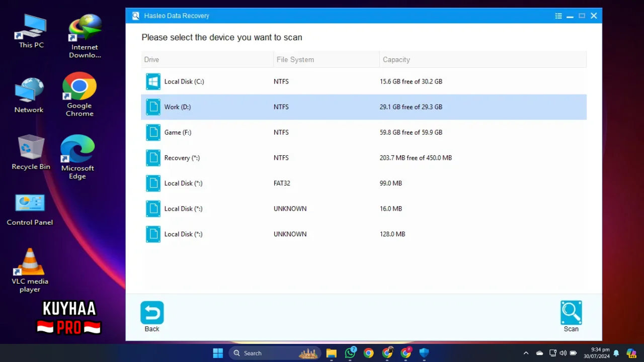Click "203.7 MB free of 450.0 MB" capacity
The image size is (644, 362).
point(416,158)
